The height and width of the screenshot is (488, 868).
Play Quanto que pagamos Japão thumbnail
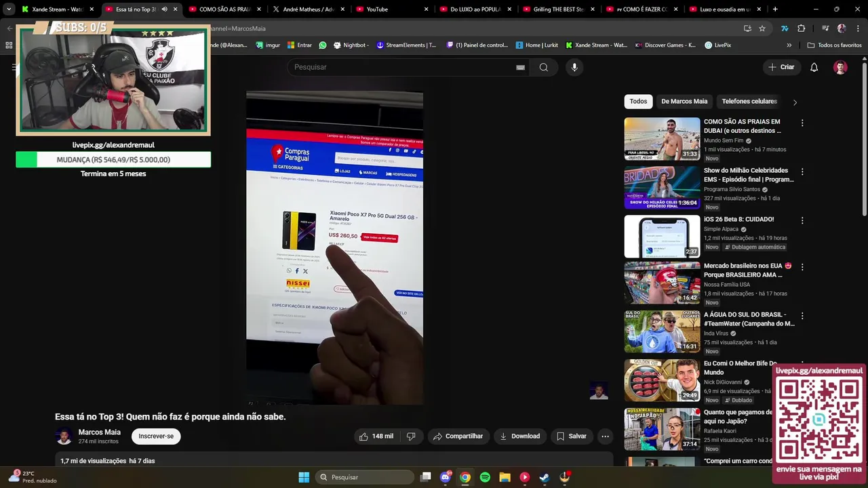662,429
